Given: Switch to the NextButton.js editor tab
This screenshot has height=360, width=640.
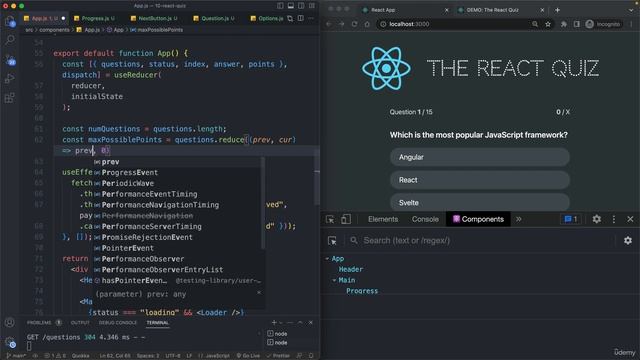Looking at the screenshot, I should tap(154, 18).
